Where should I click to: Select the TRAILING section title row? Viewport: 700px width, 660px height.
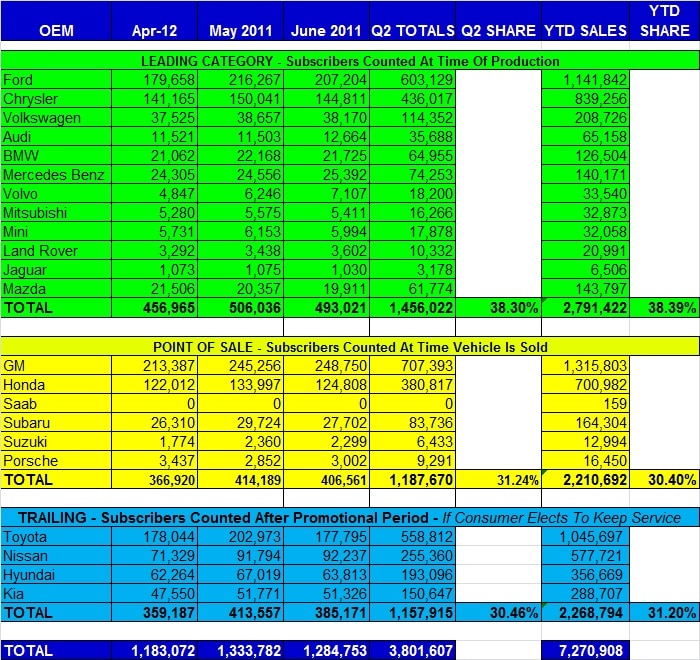coord(350,518)
